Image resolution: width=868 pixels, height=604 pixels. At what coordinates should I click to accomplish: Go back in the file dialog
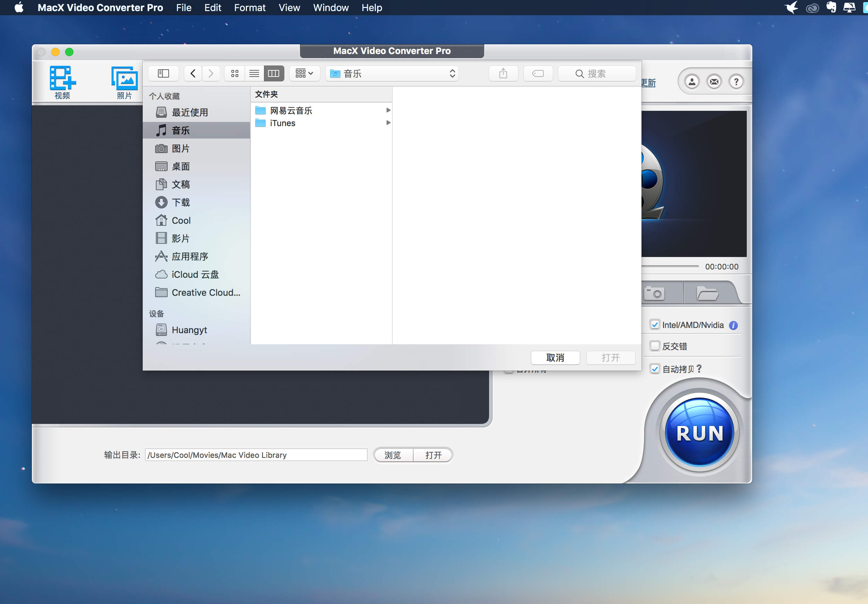click(193, 73)
